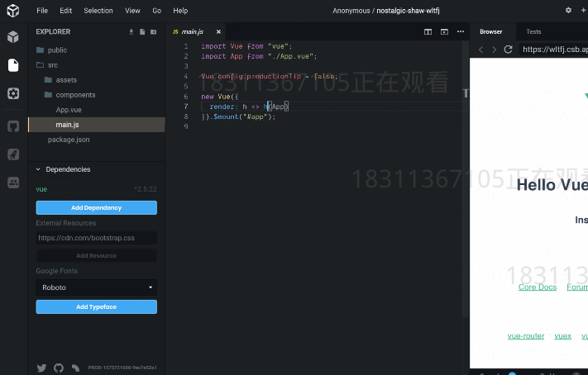Click the new folder icon in the Explorer header
This screenshot has width=588, height=375.
point(153,32)
